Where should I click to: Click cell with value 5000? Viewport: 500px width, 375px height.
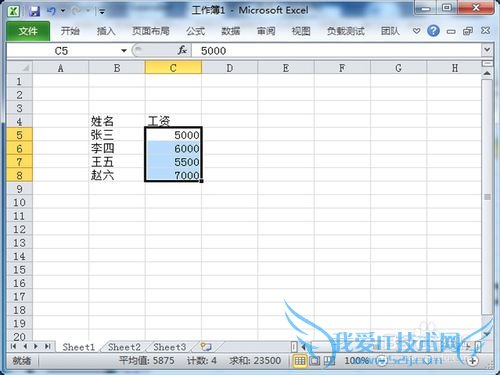coord(173,135)
